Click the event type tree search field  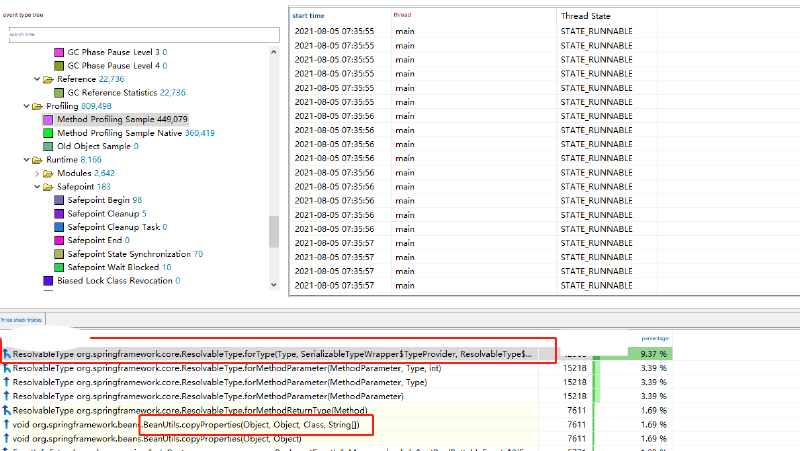pyautogui.click(x=140, y=34)
